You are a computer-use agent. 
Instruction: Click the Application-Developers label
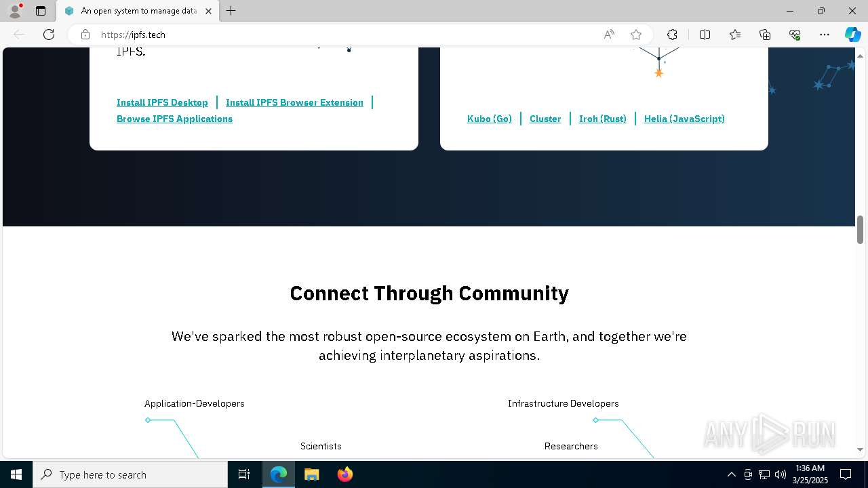click(x=194, y=403)
